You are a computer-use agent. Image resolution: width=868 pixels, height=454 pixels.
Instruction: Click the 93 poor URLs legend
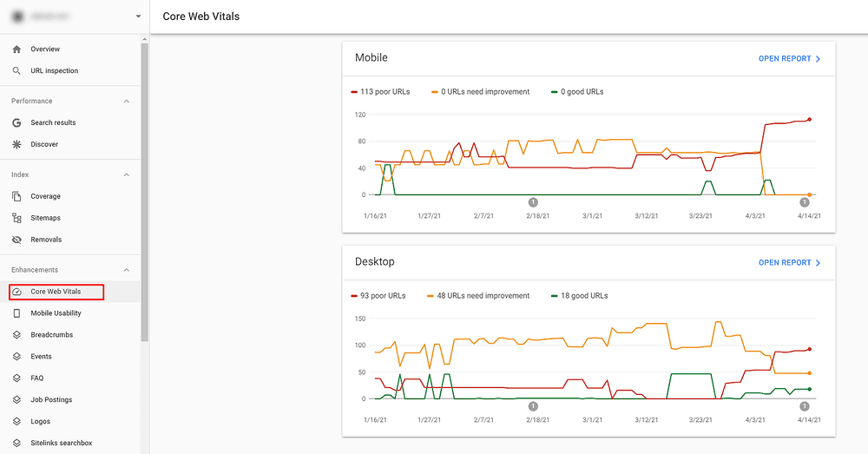(378, 296)
